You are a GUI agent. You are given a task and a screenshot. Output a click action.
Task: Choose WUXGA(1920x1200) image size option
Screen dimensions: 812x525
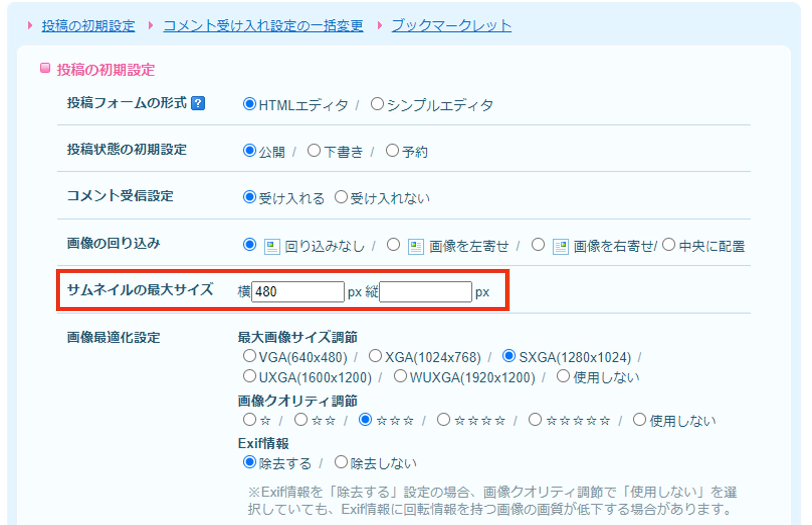point(400,377)
